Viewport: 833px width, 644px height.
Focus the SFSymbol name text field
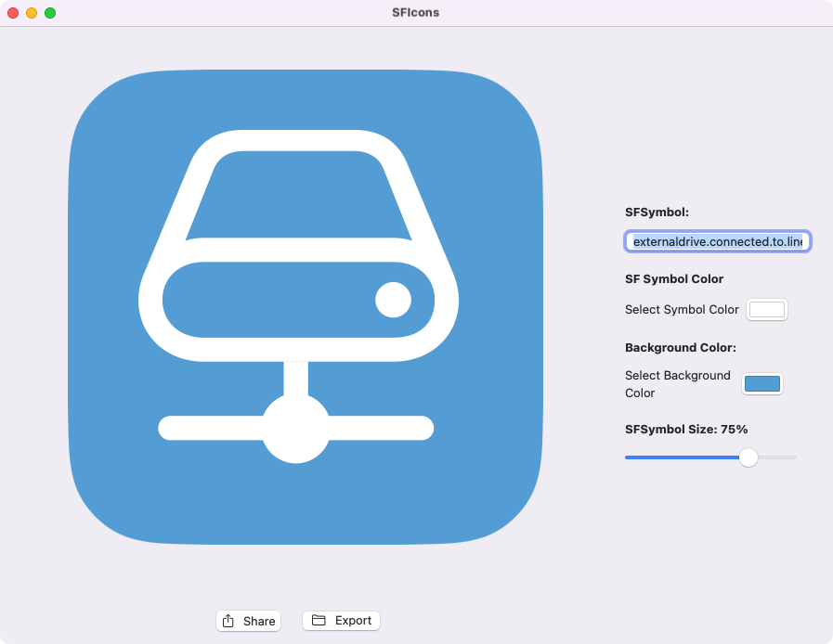[x=717, y=241]
